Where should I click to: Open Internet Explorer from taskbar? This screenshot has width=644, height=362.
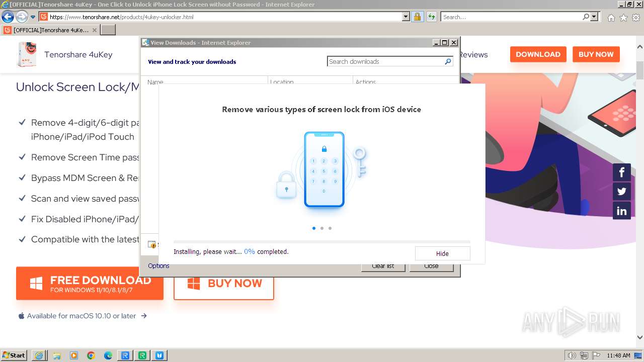click(x=39, y=355)
